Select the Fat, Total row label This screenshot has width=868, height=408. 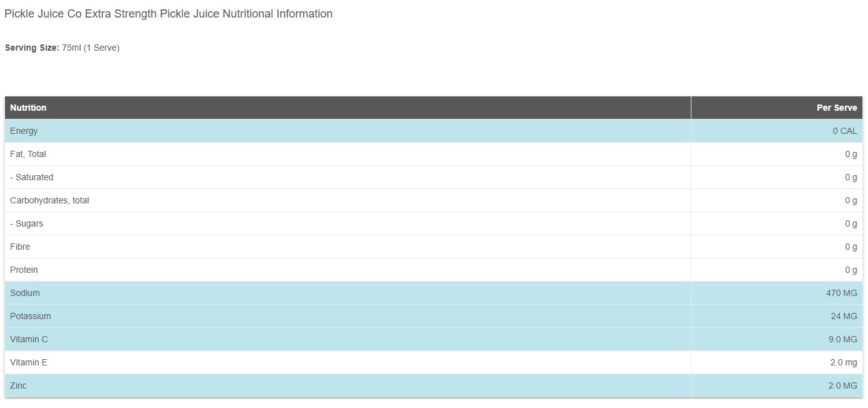[x=28, y=154]
